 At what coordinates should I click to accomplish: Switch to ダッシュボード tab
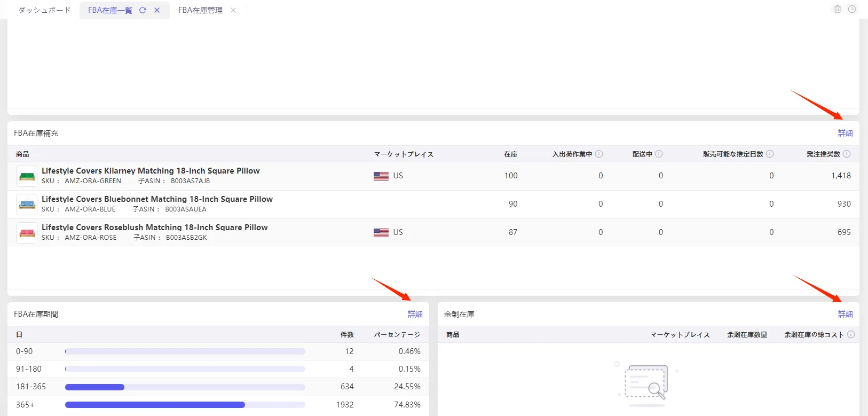[44, 10]
